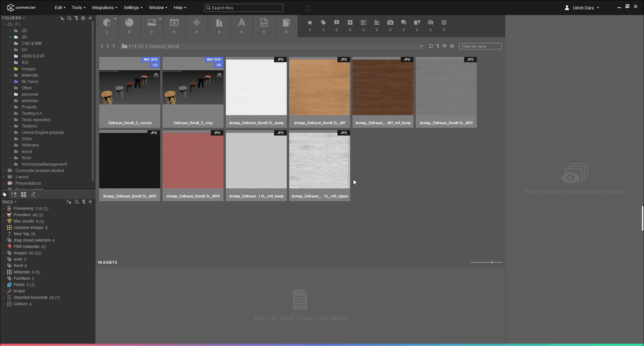
Task: Toggle the camera preview filter
Action: (390, 22)
